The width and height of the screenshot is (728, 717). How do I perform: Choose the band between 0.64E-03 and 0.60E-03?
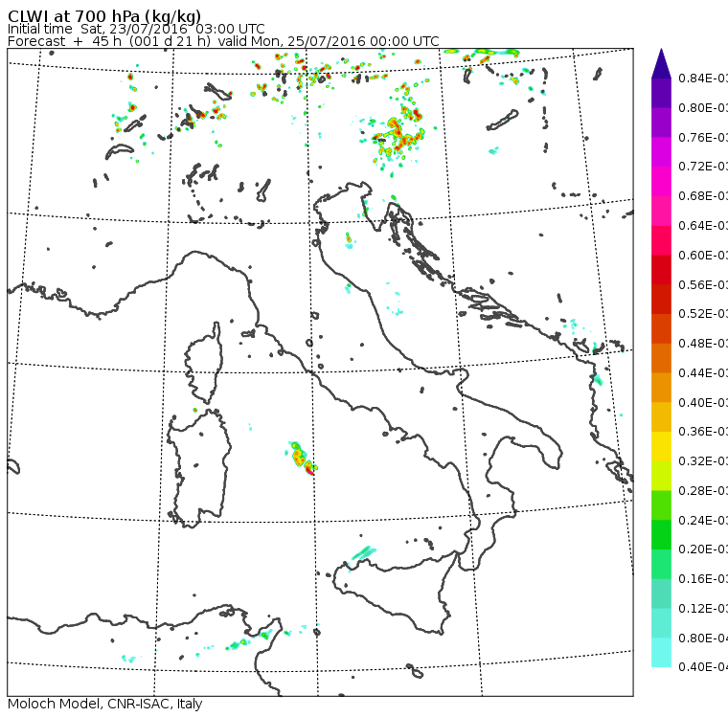(x=661, y=240)
